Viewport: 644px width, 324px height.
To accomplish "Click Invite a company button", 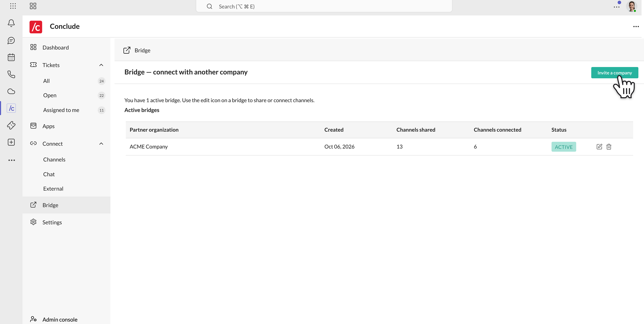I will [614, 73].
